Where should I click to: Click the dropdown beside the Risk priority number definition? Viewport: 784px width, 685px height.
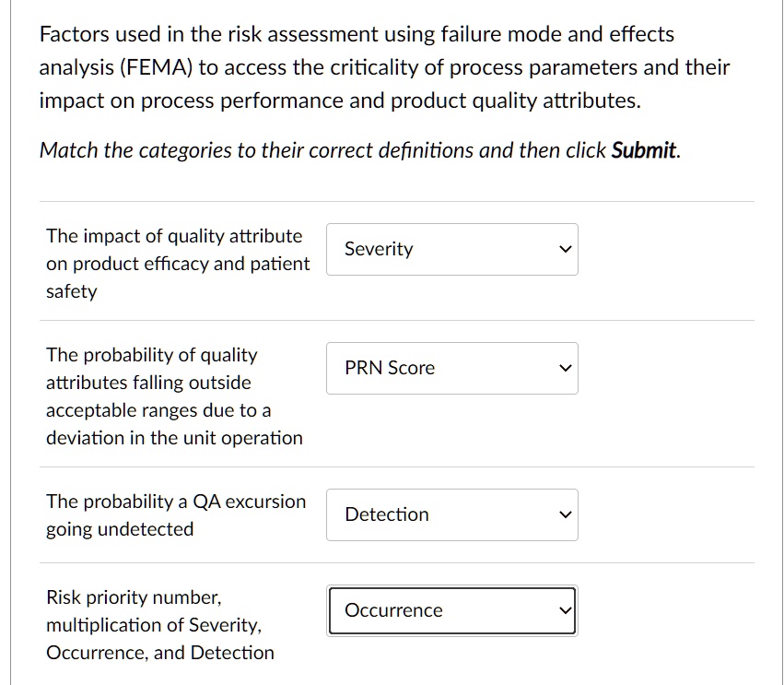click(451, 610)
